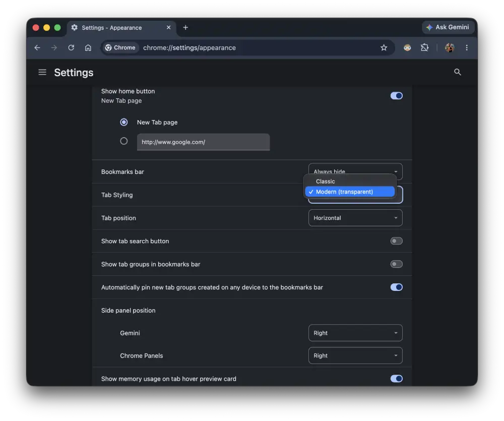
Task: Select the custom URL radio button
Action: [124, 141]
